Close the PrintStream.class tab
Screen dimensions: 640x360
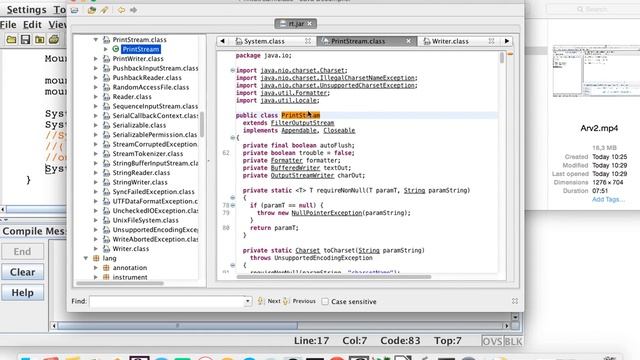408,41
